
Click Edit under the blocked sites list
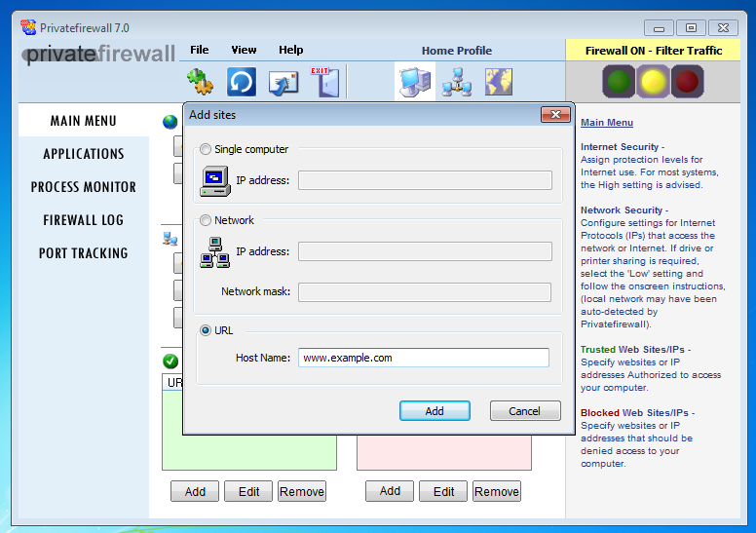tap(443, 491)
